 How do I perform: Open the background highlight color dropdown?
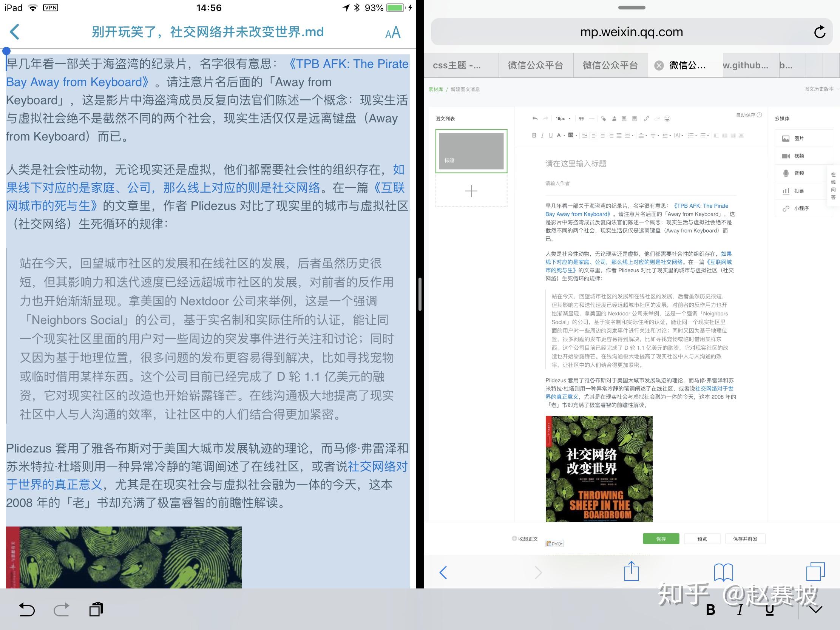point(576,136)
